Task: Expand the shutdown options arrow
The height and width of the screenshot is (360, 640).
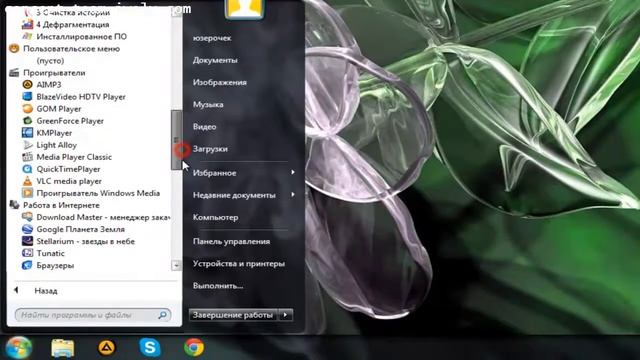Action: pyautogui.click(x=285, y=315)
